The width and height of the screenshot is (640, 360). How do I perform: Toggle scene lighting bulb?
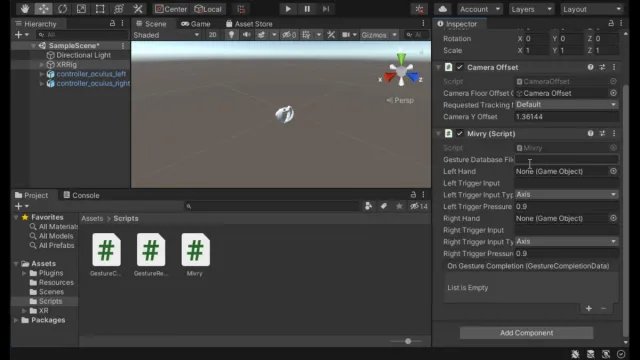pyautogui.click(x=231, y=35)
